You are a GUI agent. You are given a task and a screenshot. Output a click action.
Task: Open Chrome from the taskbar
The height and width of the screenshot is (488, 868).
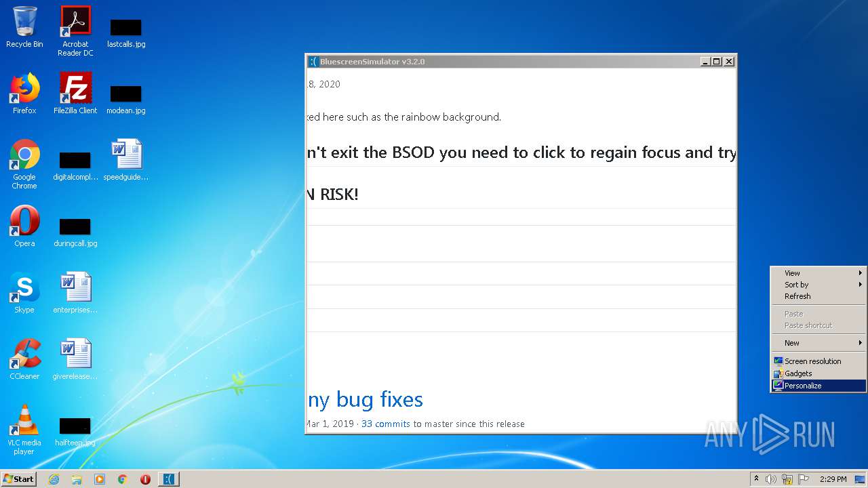(x=123, y=479)
